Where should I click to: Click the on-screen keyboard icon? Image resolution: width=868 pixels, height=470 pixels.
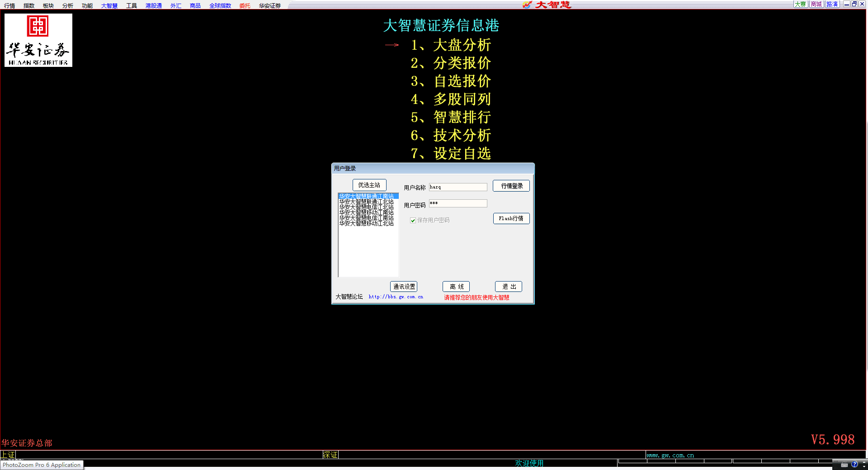tap(844, 465)
